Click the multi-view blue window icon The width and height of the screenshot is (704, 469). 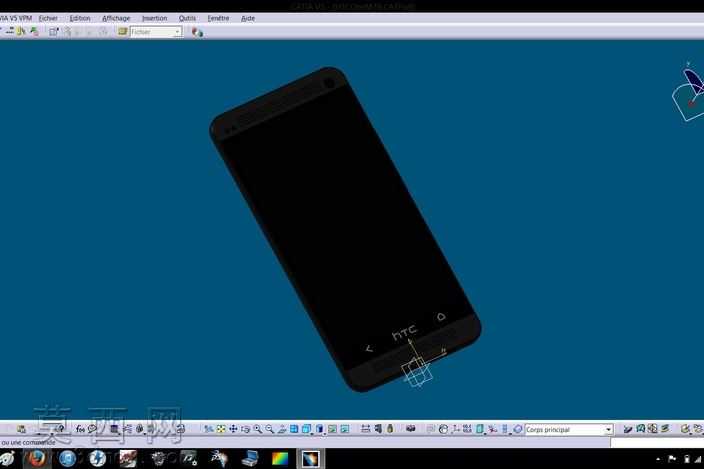pos(294,429)
